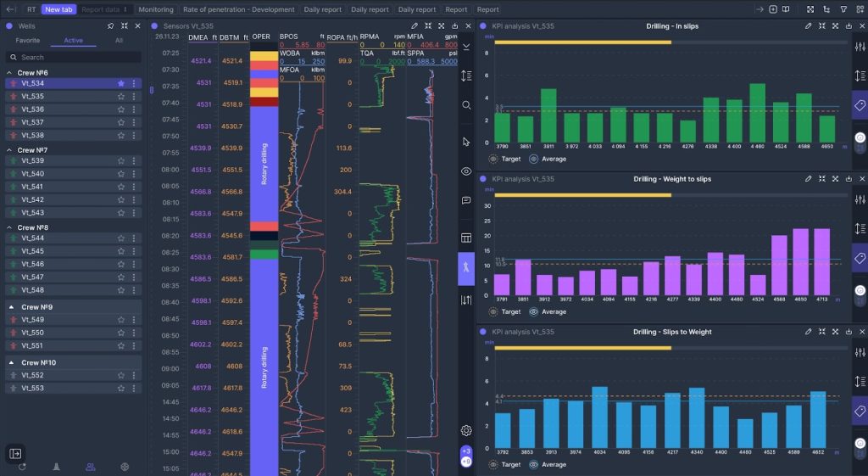Open the crews people icon at the bottom of Wells
Viewport: 868px width, 476px height.
90,468
